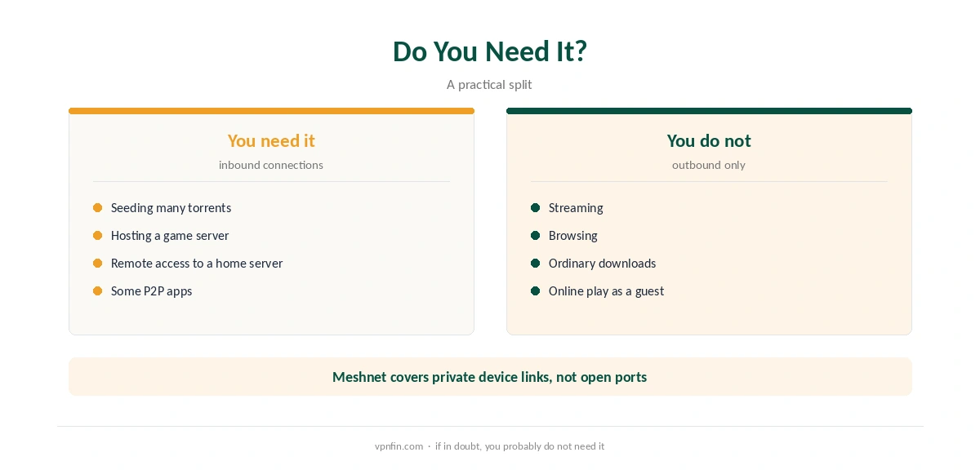Viewport: 980px width, 470px height.
Task: Select the "Some P2P apps" item
Action: coord(152,291)
